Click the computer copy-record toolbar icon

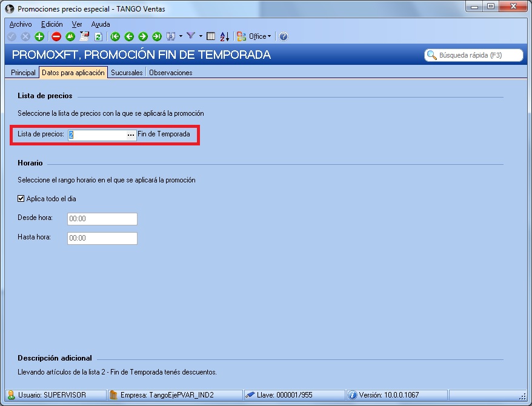click(x=84, y=36)
